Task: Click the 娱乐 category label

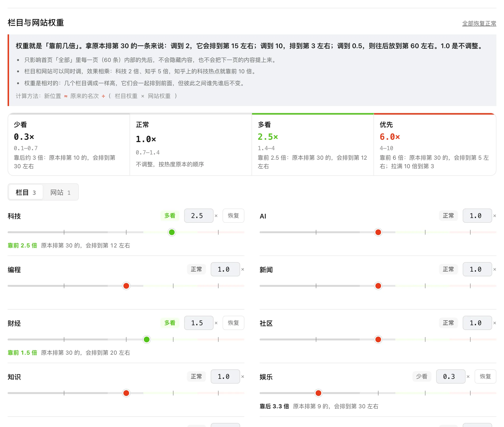Action: [266, 377]
